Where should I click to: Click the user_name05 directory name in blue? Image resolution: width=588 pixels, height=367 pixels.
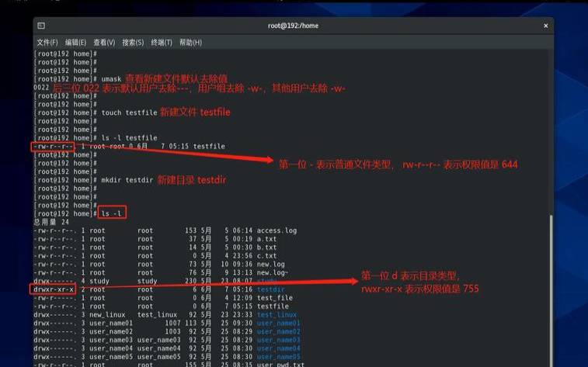coord(279,357)
